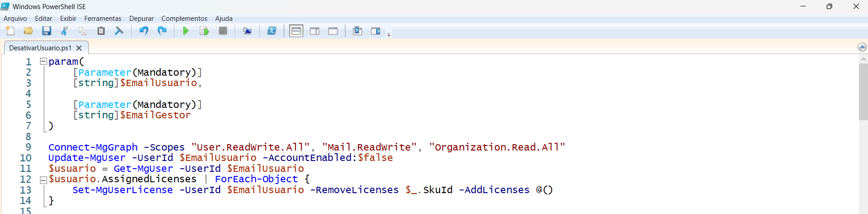Open the Arquivo menu

(x=15, y=19)
